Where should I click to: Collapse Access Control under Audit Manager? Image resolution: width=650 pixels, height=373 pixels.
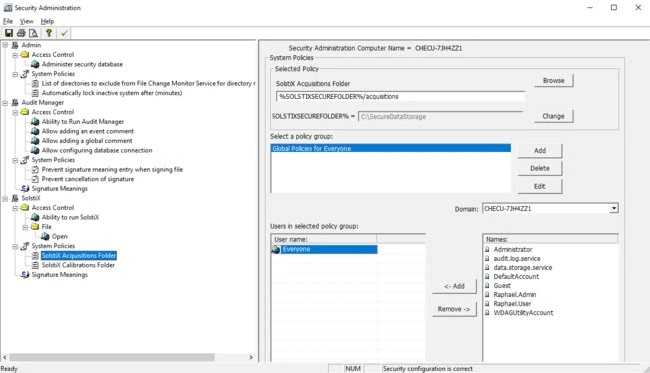(x=15, y=112)
